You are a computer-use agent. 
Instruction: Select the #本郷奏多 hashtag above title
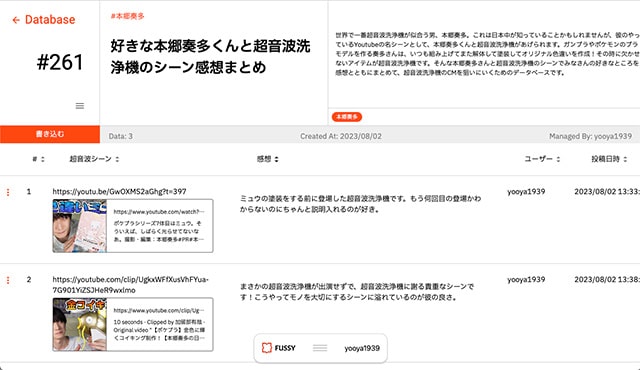click(x=127, y=16)
